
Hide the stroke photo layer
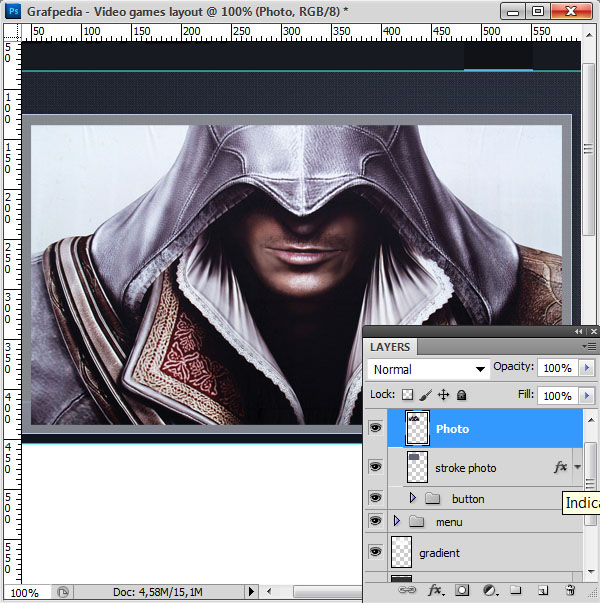(x=375, y=467)
